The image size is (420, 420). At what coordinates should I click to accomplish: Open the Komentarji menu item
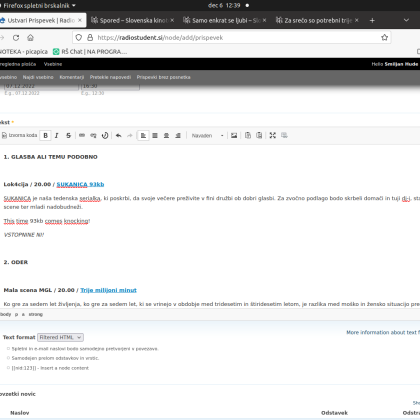[x=72, y=77]
